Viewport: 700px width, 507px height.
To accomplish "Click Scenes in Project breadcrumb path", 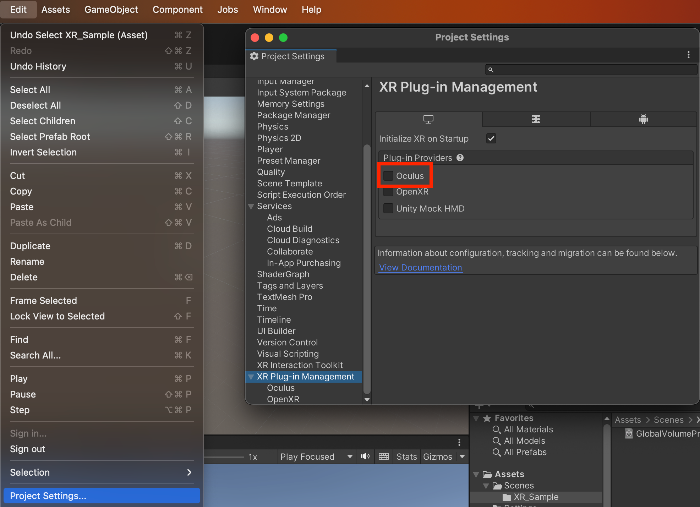I will tap(668, 420).
